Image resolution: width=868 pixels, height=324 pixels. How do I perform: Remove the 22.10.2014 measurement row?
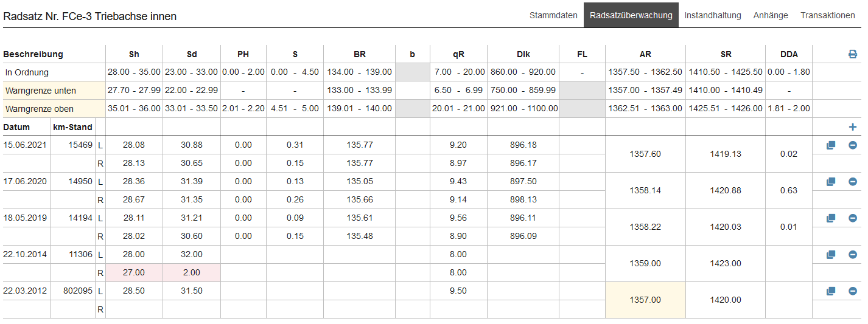pyautogui.click(x=853, y=255)
